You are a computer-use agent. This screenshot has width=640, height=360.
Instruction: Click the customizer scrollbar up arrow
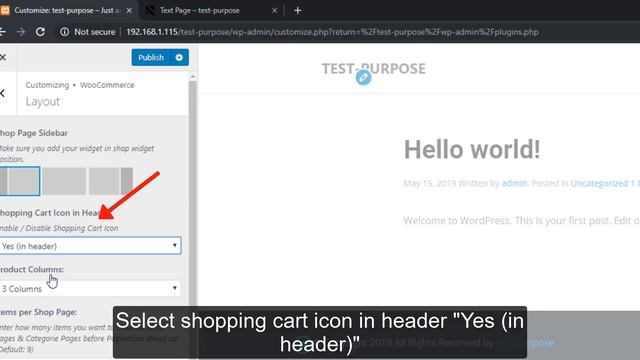(193, 77)
